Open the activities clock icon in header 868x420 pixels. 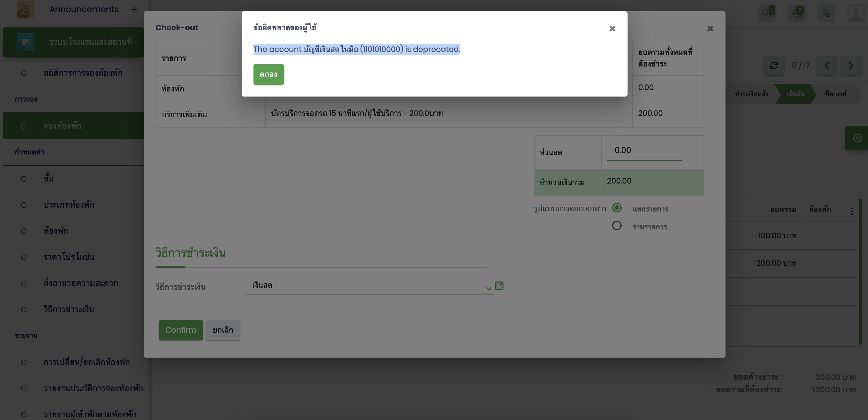coord(797,13)
